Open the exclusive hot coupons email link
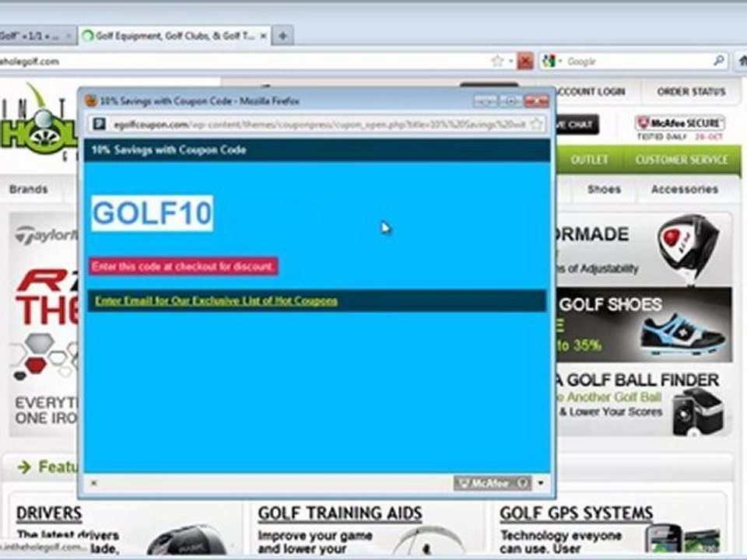This screenshot has height=560, width=747. [x=216, y=301]
